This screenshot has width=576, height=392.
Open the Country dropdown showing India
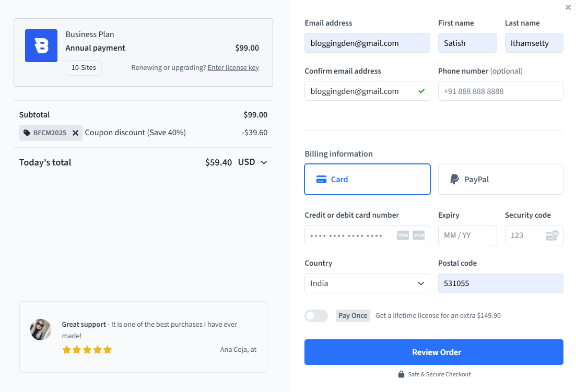coord(367,283)
